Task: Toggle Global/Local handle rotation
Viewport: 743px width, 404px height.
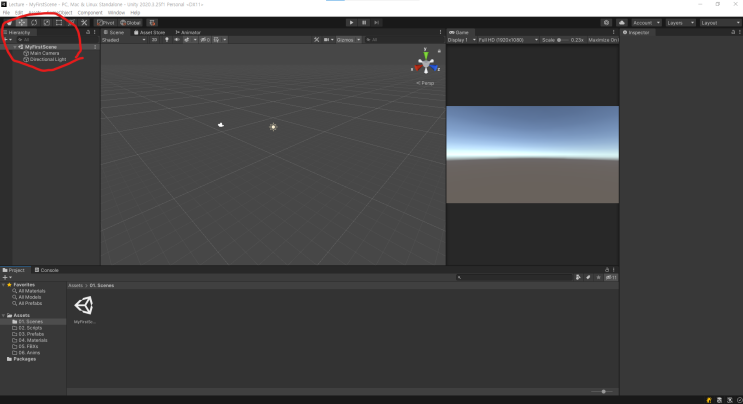Action: [x=130, y=23]
